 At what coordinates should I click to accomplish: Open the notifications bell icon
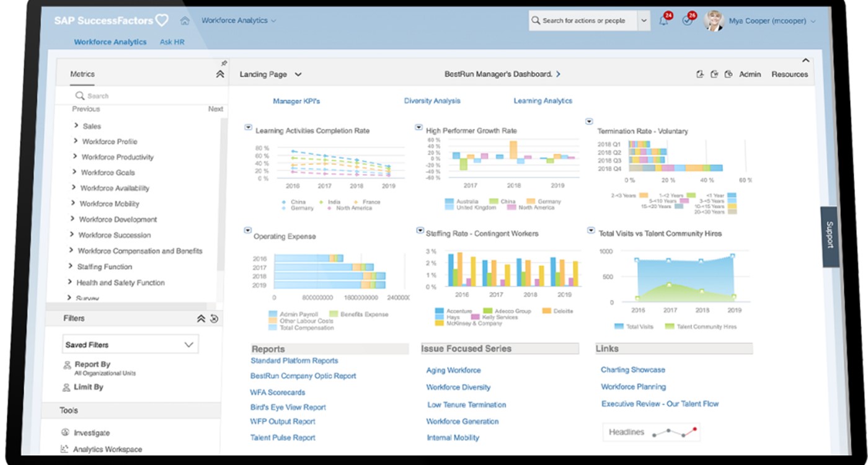point(663,21)
